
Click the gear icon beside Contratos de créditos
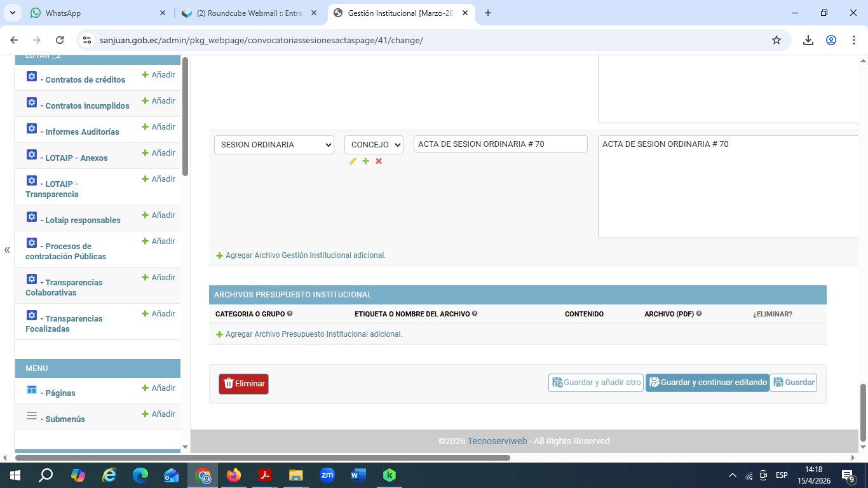coord(32,76)
